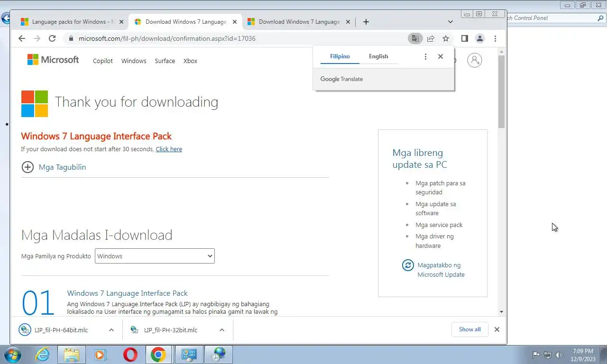
Task: Open the Chrome profile avatar
Action: pos(480,38)
